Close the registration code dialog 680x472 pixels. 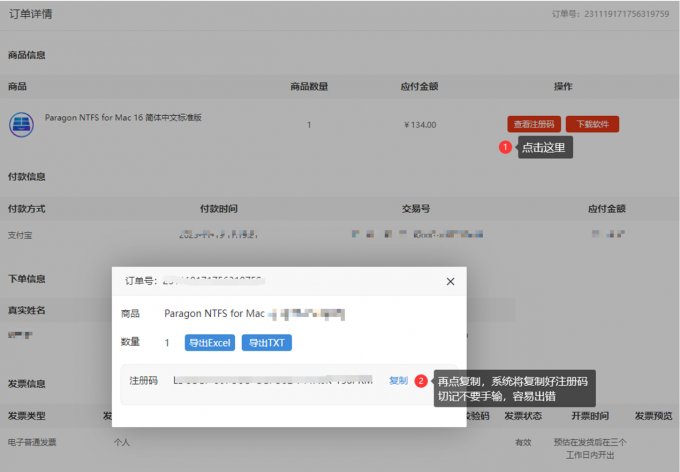pyautogui.click(x=451, y=282)
